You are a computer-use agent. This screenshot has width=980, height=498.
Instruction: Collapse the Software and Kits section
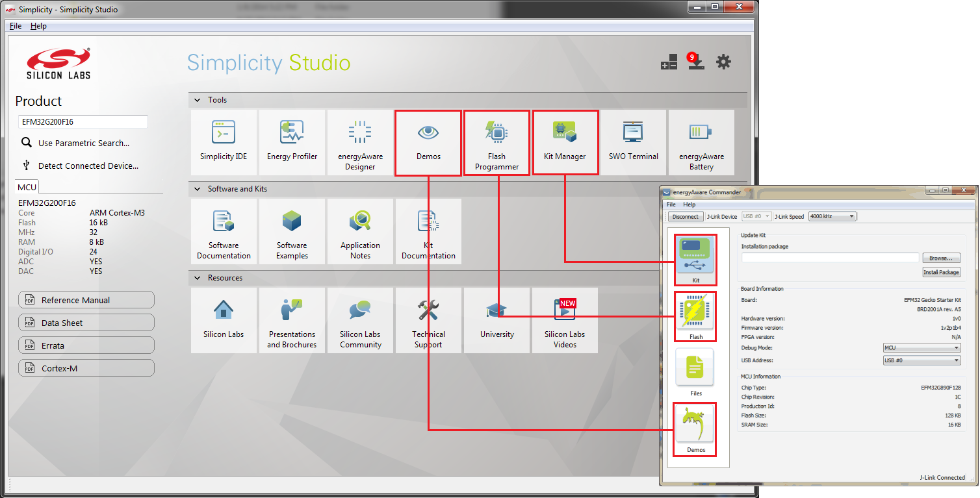coord(198,189)
